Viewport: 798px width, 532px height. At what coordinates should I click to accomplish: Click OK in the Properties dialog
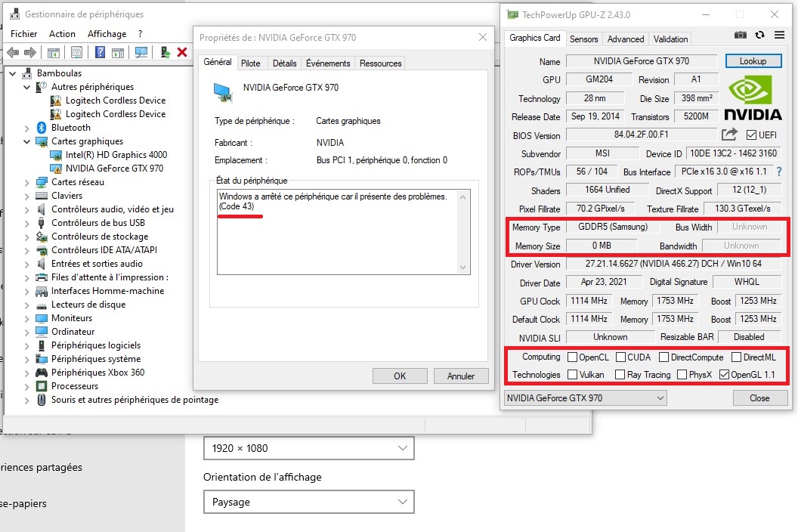tap(400, 376)
